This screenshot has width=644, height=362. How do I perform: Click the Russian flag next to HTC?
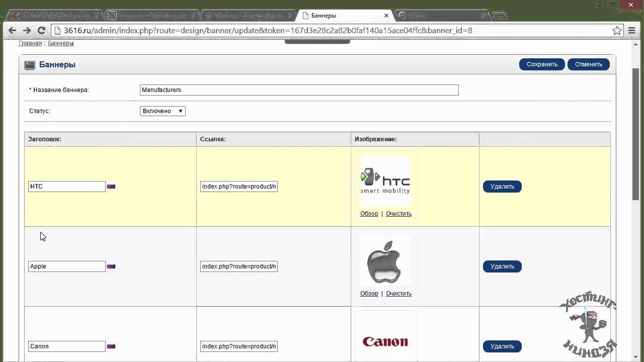[111, 186]
